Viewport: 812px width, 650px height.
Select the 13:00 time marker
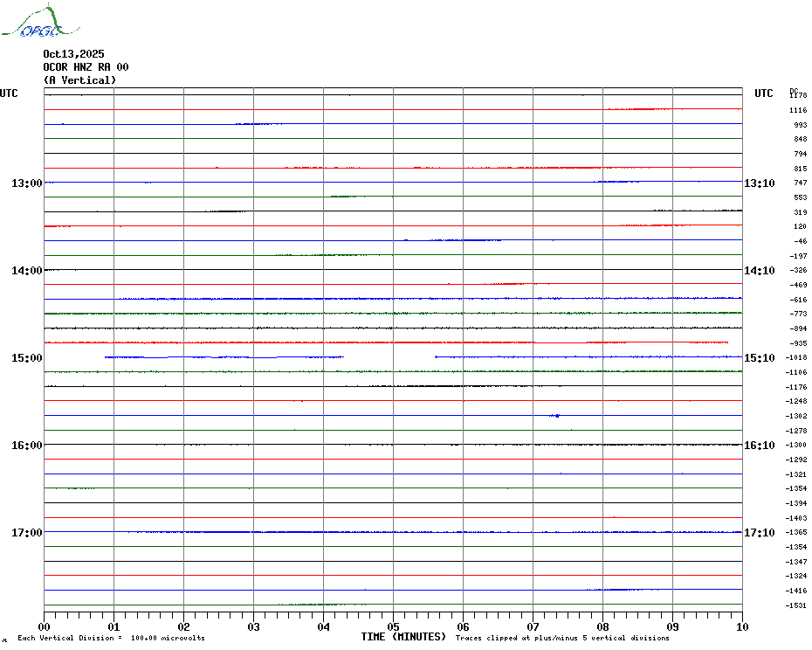coord(26,183)
